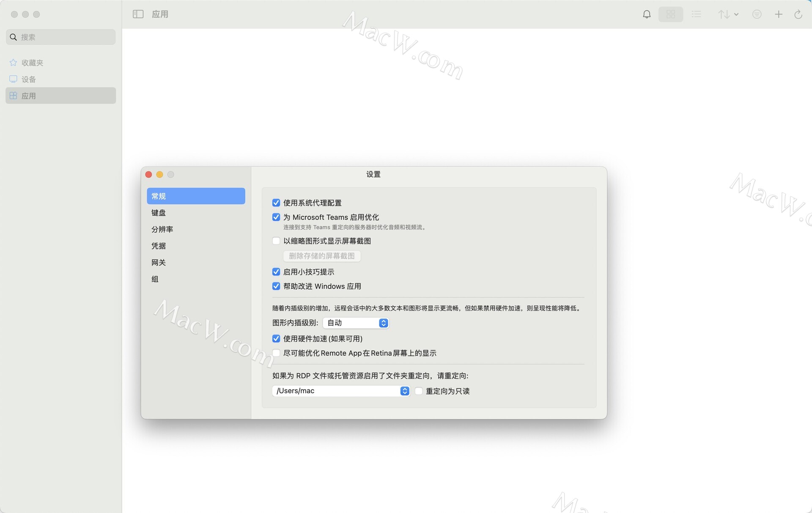Select the 组 settings tab
This screenshot has height=513, width=812.
[196, 279]
